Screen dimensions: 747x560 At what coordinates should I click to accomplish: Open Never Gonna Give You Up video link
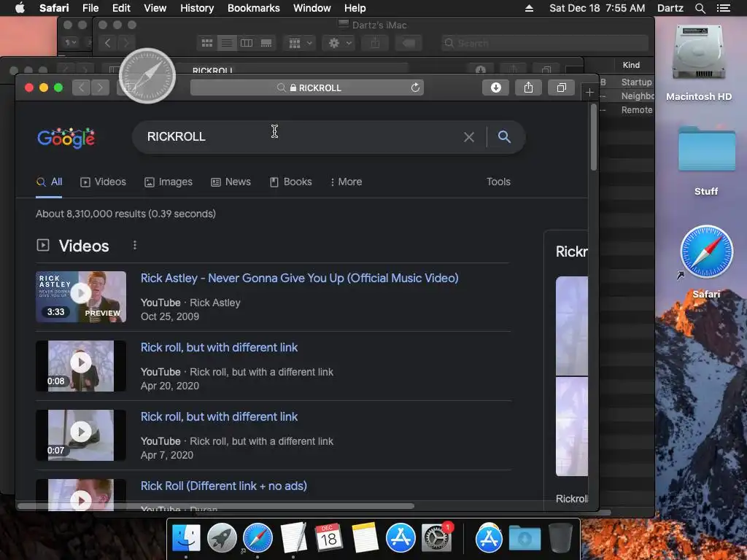(299, 278)
